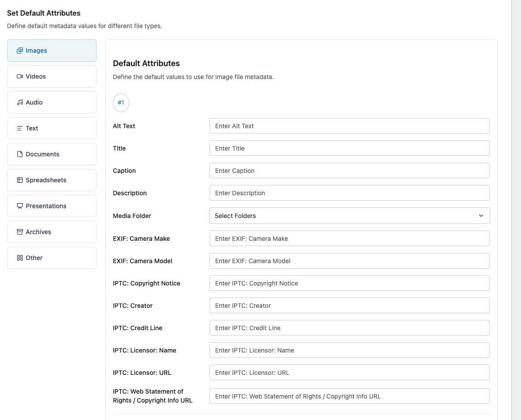The width and height of the screenshot is (521, 420).
Task: Click the Audio music note icon
Action: pos(20,102)
